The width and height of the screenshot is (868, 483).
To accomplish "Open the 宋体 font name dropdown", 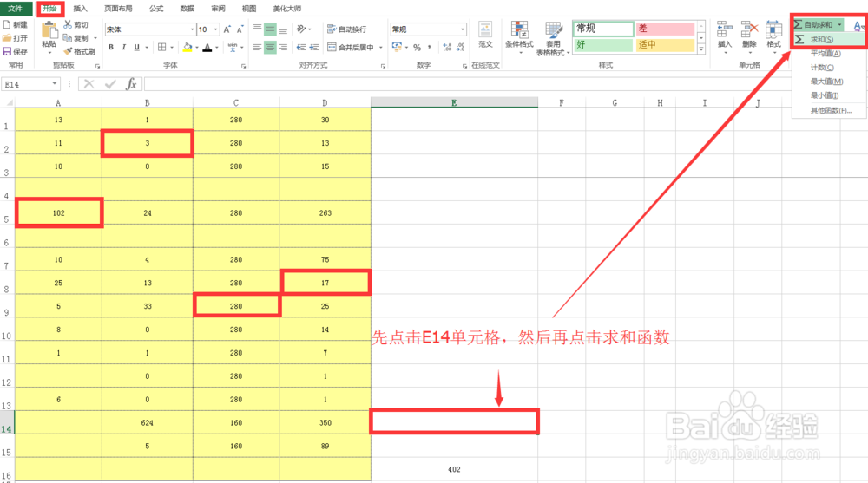I will pos(192,29).
